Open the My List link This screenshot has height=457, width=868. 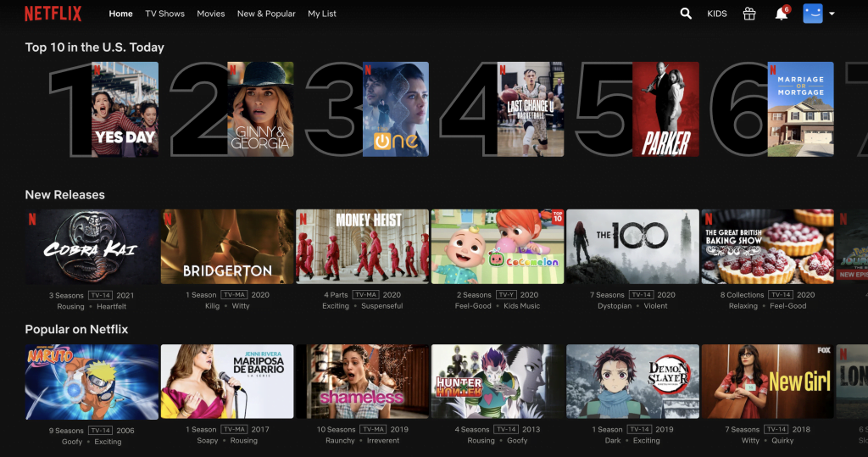[x=322, y=14]
